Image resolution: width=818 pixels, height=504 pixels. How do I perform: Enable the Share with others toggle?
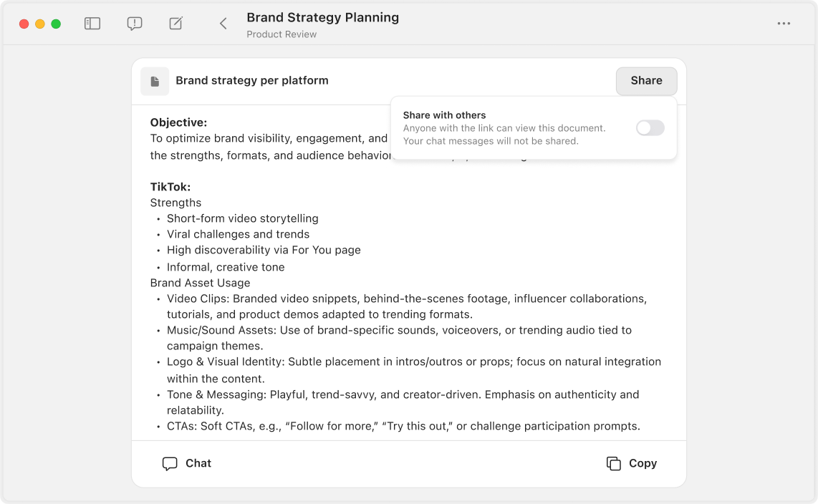650,128
